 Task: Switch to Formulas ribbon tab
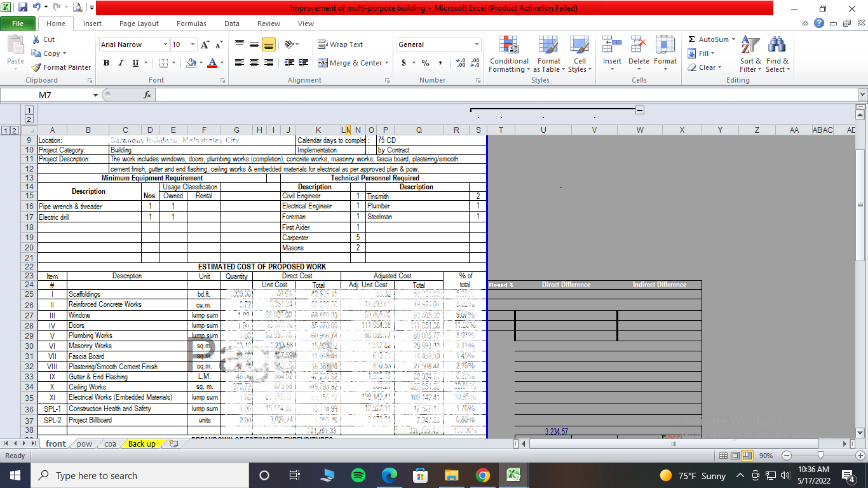[191, 24]
